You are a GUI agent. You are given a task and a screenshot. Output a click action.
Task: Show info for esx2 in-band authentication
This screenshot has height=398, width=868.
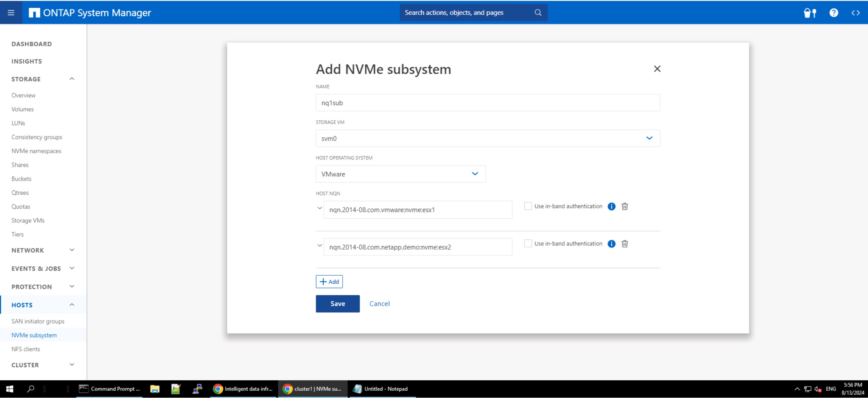tap(611, 244)
